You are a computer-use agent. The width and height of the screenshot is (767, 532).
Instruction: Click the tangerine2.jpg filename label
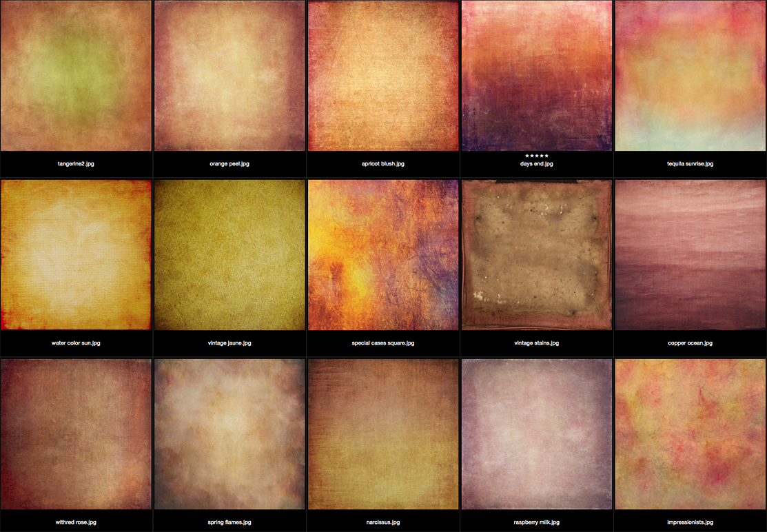tap(76, 163)
